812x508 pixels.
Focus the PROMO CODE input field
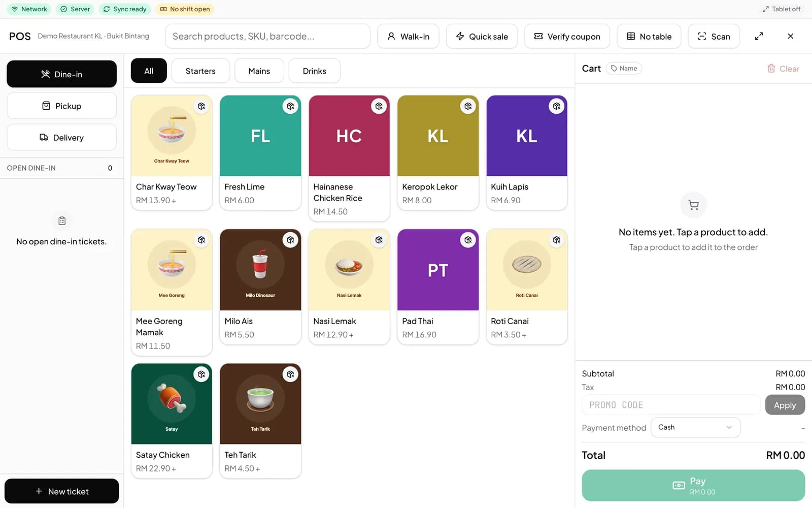(x=671, y=405)
